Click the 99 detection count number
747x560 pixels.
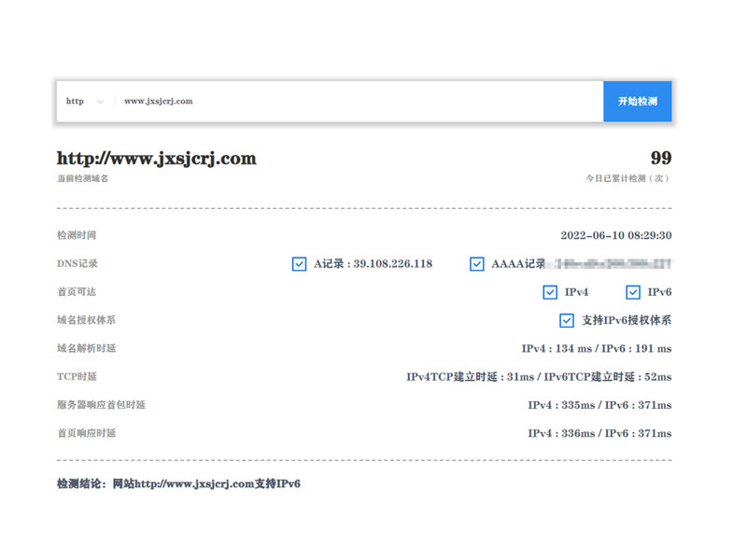[x=660, y=159]
